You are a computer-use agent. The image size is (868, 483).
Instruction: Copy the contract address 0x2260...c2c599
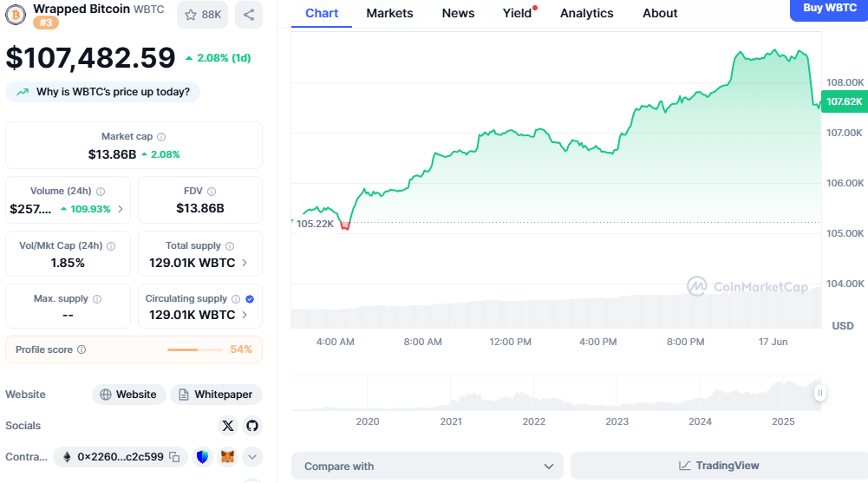(x=174, y=457)
